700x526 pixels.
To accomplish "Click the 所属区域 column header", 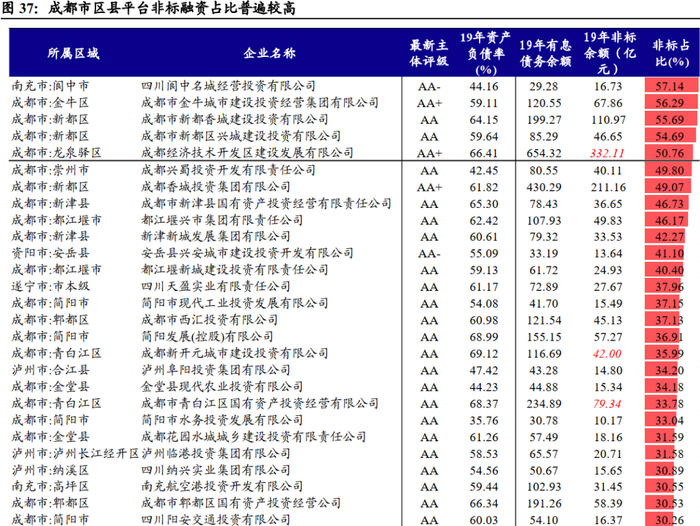I will [x=73, y=54].
